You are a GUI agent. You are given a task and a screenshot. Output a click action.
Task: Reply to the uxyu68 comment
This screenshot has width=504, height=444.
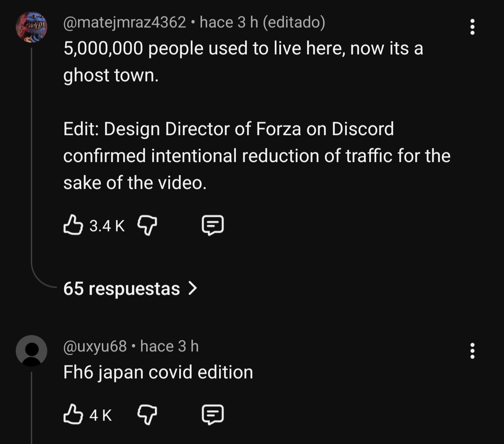(x=213, y=415)
